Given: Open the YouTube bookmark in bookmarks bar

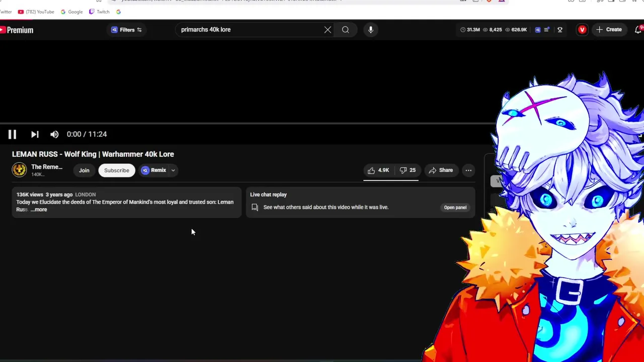Looking at the screenshot, I should 35,12.
